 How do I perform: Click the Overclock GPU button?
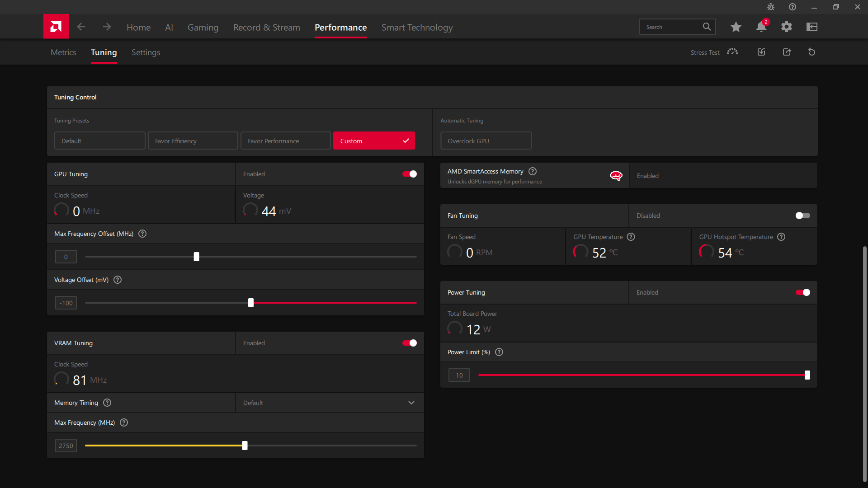[486, 141]
